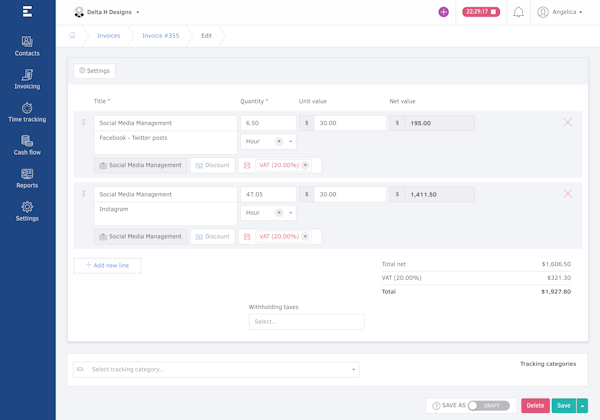Screen dimensions: 600x420
Task: Click the 195.00 net value field
Action: [440, 123]
